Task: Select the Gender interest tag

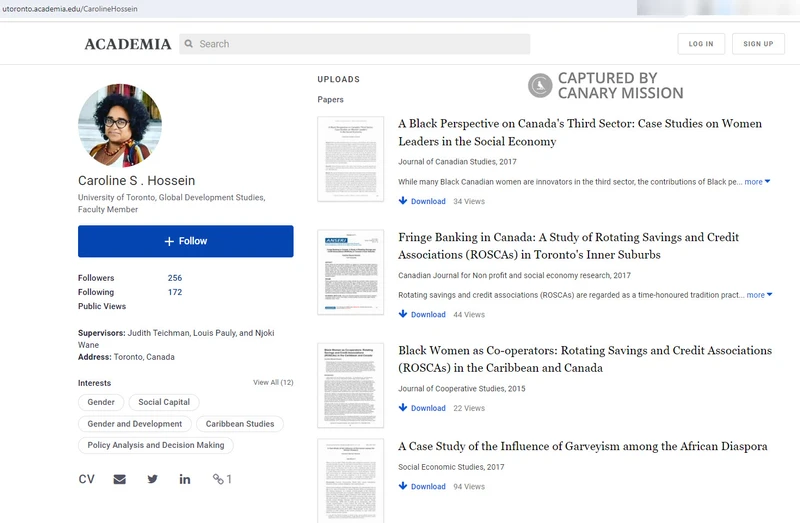Action: [x=101, y=402]
